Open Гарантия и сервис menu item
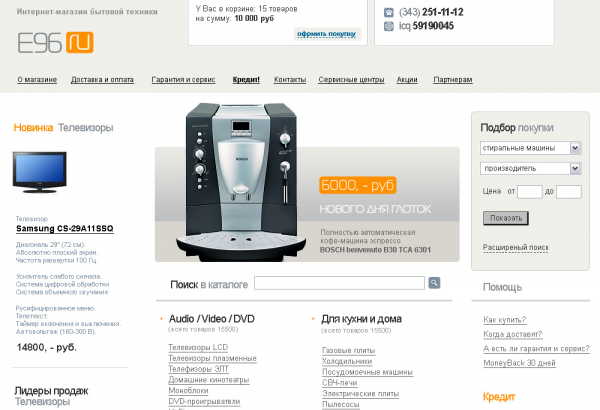600x410 pixels. pos(183,80)
